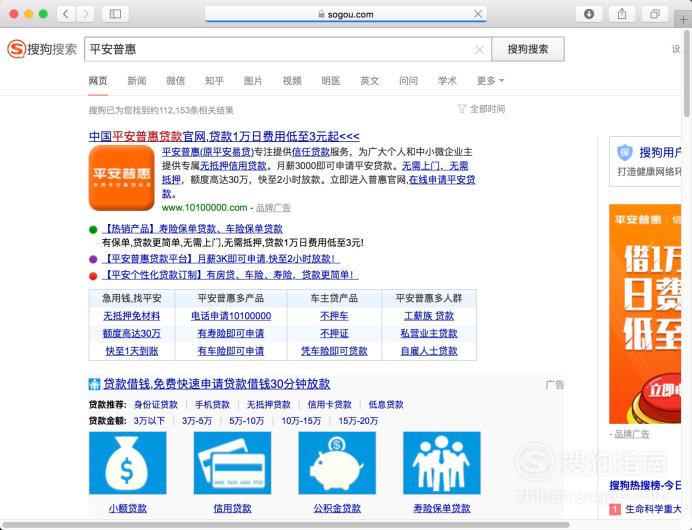Clear the search box with X icon

click(x=480, y=50)
